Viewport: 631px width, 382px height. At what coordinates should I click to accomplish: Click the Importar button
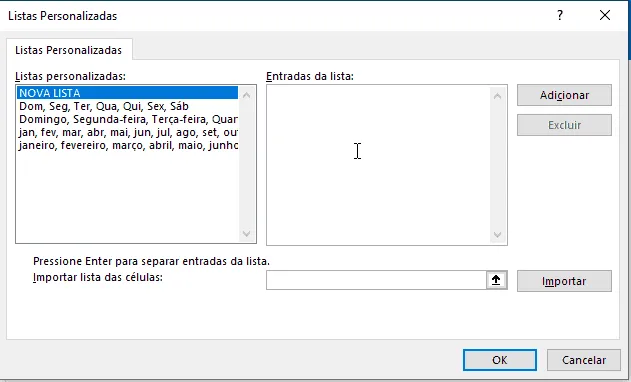[x=564, y=281]
